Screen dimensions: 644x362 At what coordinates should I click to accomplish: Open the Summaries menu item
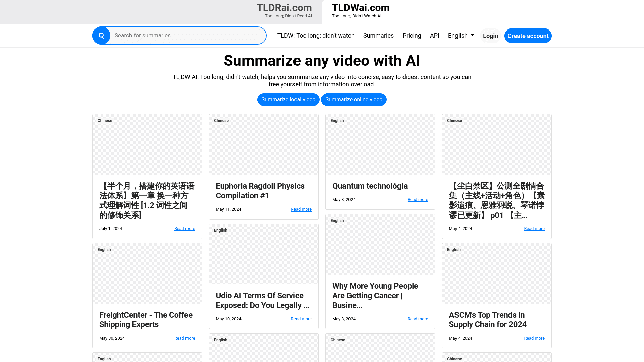[x=378, y=36]
